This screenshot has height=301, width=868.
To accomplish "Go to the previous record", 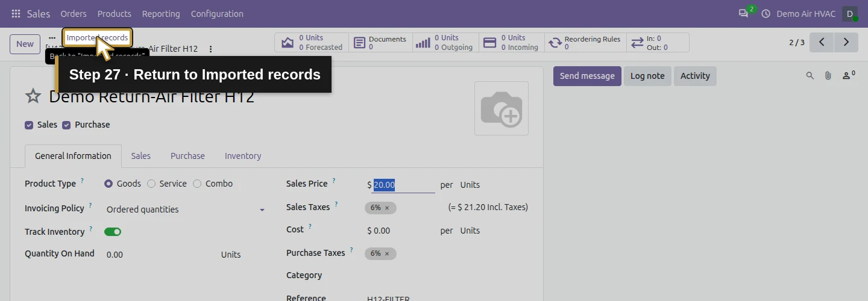I will coord(822,42).
